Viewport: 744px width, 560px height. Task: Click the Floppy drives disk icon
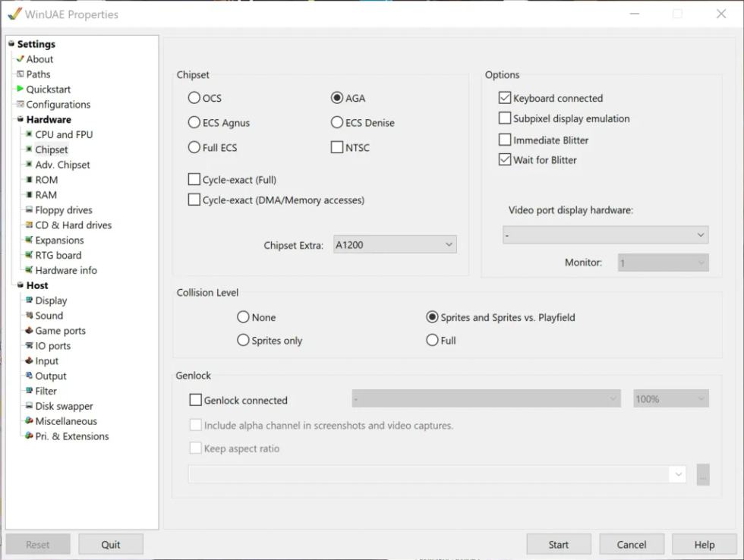click(29, 209)
